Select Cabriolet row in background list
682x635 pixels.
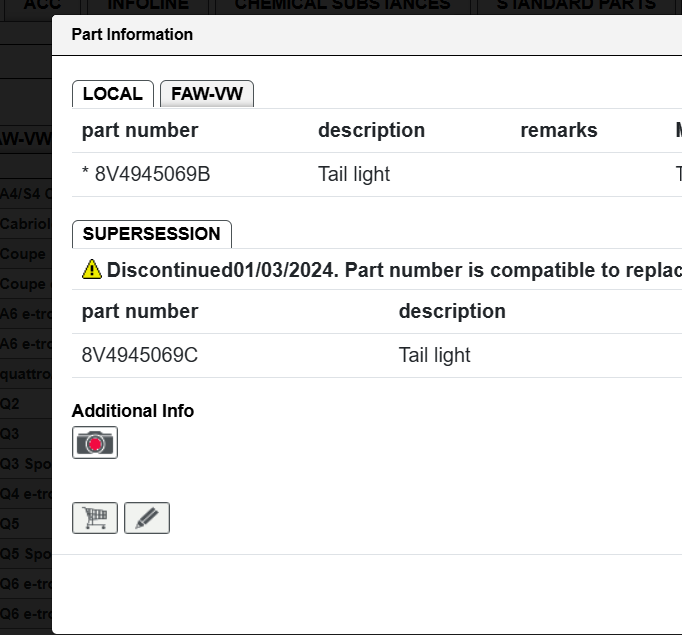click(25, 224)
